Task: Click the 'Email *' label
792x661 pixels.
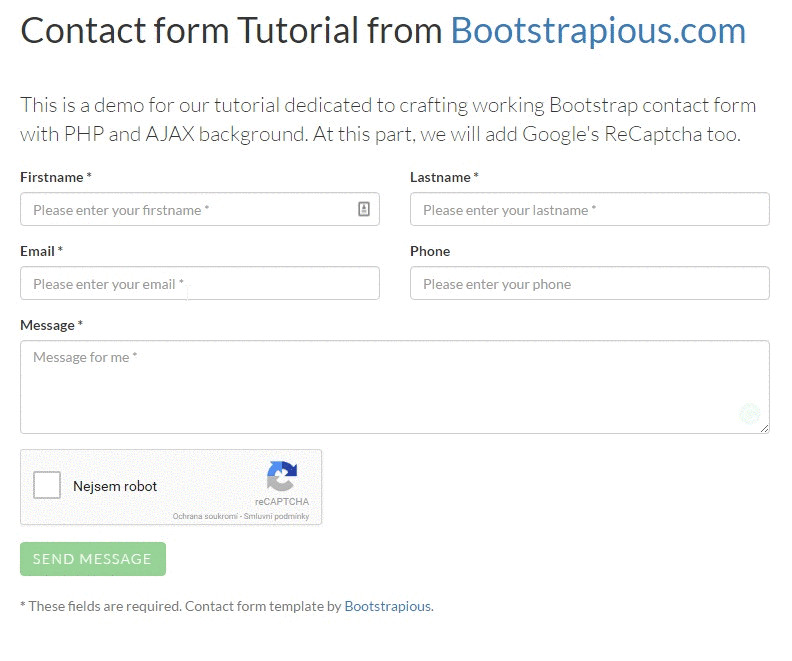Action: [x=41, y=251]
